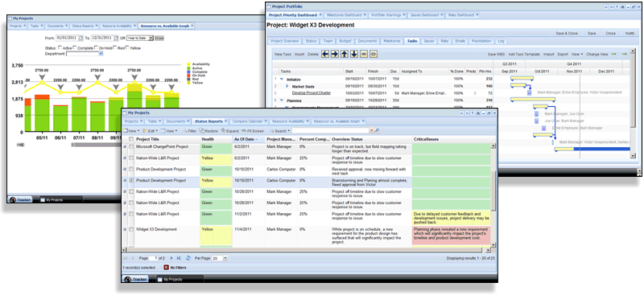Open the Milestones tab of Widget X3
The width and height of the screenshot is (644, 295).
click(x=391, y=41)
